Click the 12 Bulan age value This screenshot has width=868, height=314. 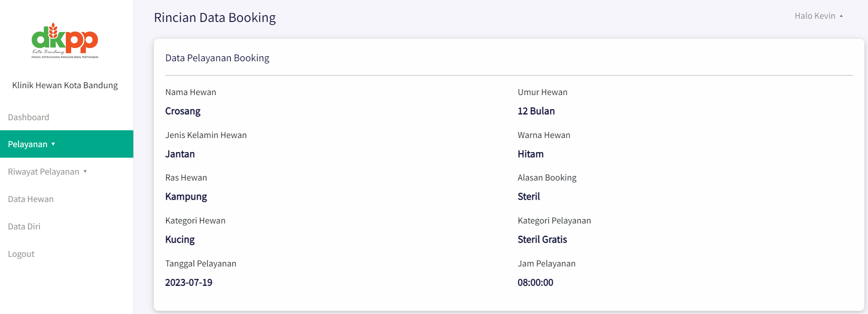tap(536, 111)
